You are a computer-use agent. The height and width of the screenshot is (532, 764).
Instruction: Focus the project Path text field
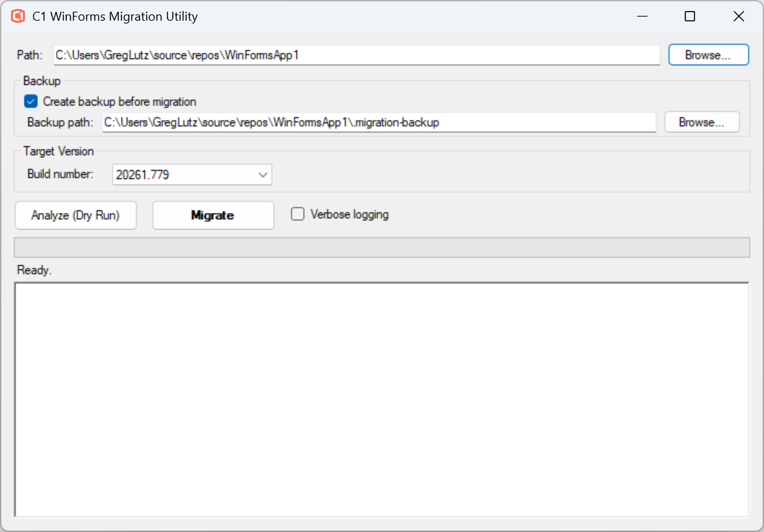pos(356,55)
